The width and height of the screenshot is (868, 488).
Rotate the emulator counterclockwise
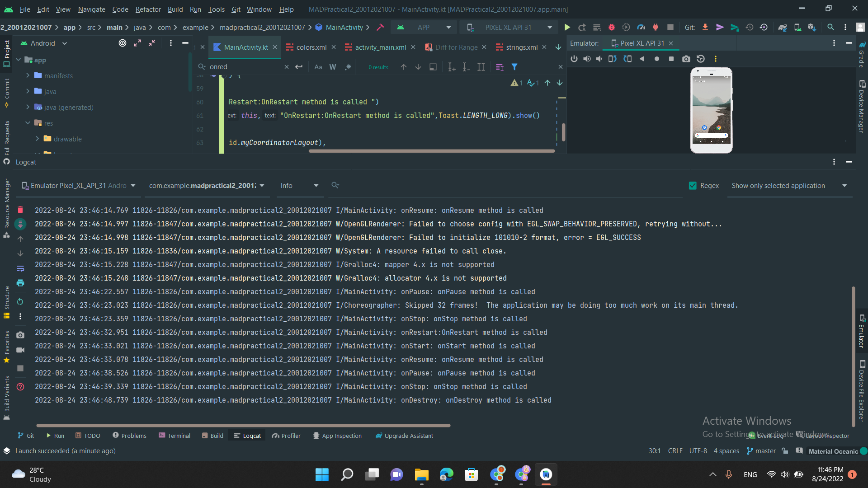click(613, 59)
